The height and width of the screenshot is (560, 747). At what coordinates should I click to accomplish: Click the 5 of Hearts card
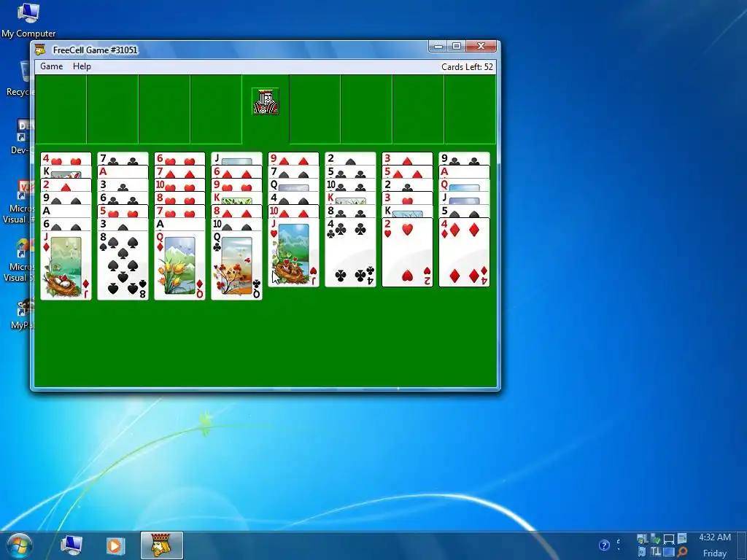click(123, 211)
